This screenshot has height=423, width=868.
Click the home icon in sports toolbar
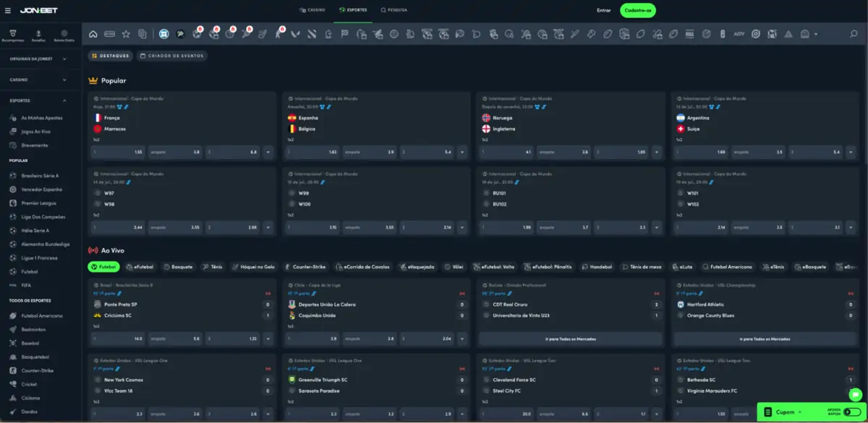coord(93,34)
